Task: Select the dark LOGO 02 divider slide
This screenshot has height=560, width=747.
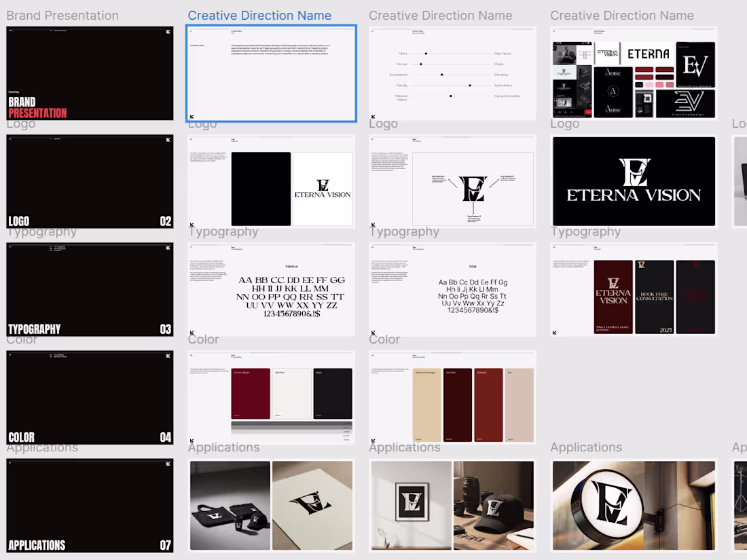Action: [x=90, y=181]
